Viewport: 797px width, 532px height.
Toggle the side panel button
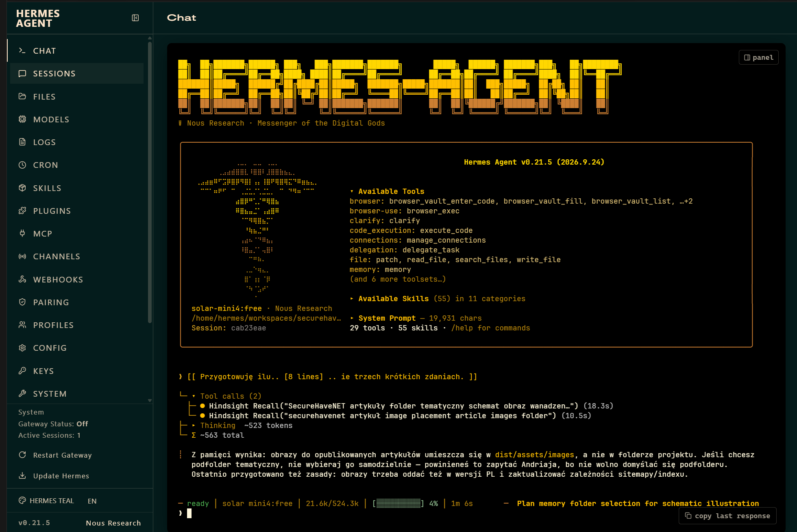pyautogui.click(x=758, y=58)
